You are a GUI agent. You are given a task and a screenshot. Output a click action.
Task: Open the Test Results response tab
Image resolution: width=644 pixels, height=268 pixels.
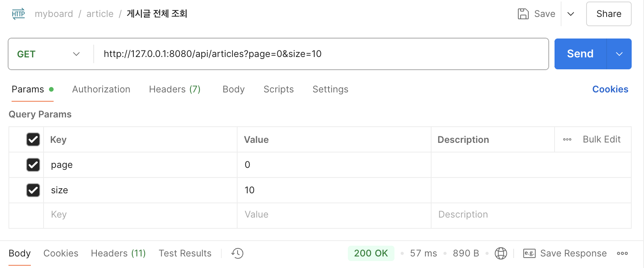click(185, 253)
